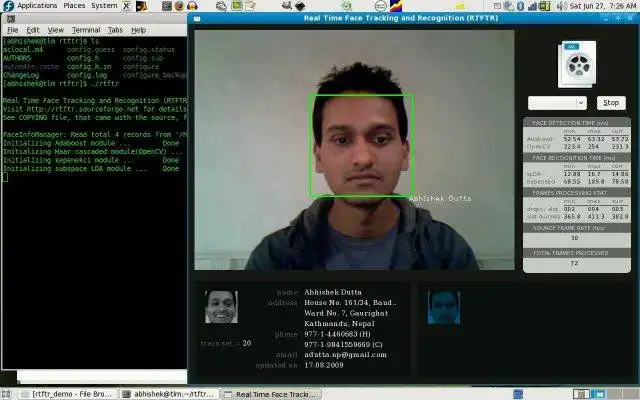640x400 pixels.
Task: Click 'AUTHORS' file name in terminal listing
Action: (17, 58)
